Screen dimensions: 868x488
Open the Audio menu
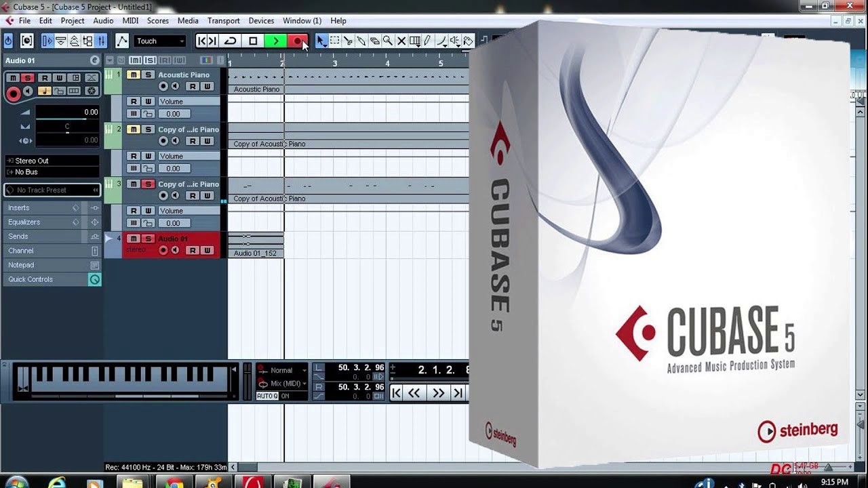click(103, 21)
